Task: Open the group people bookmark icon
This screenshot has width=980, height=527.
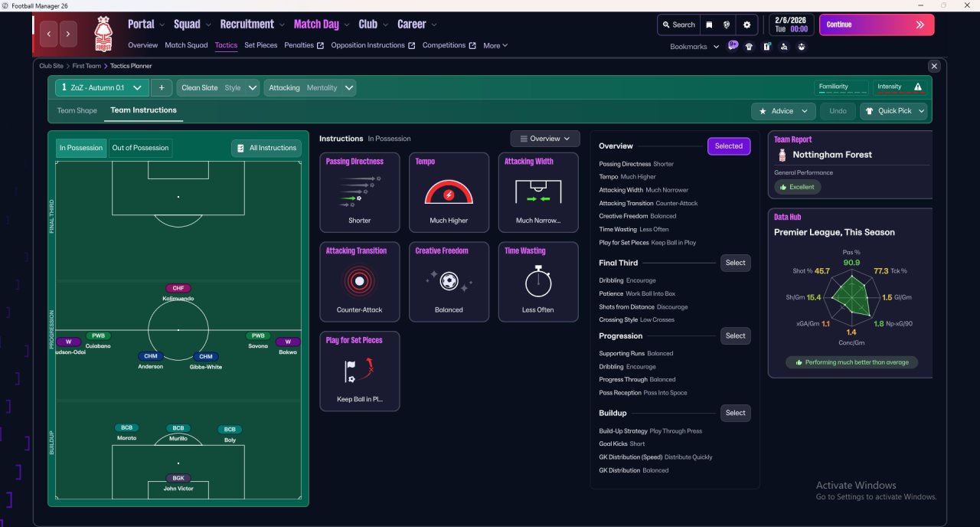Action: (x=802, y=47)
